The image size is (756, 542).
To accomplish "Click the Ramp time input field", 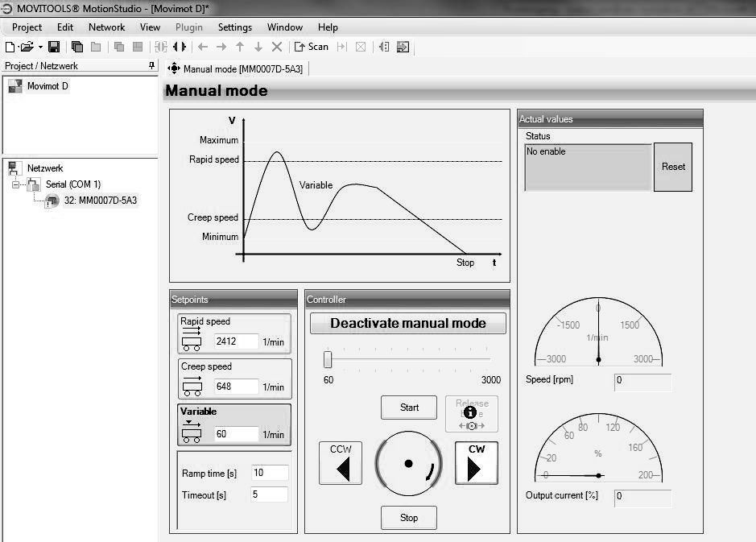I will [270, 473].
